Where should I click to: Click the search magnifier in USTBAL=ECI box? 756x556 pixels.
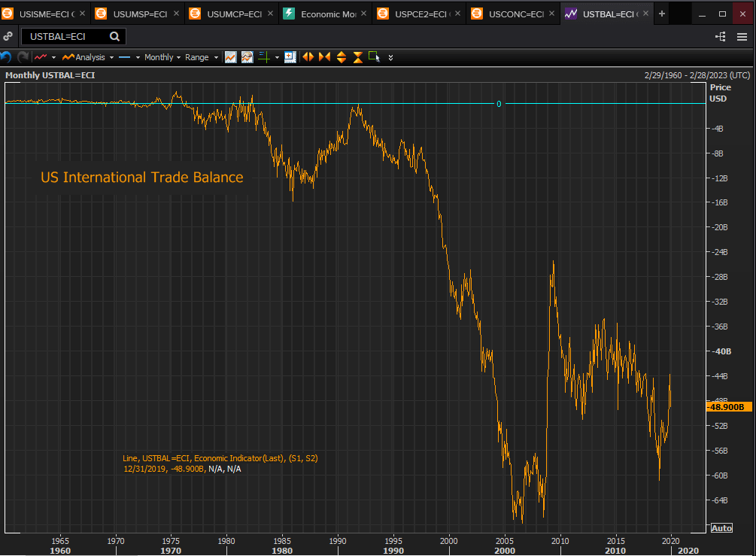click(115, 36)
